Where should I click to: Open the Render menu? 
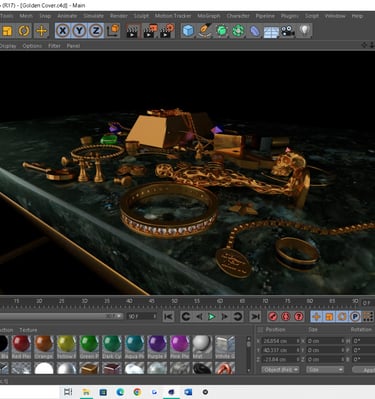click(x=119, y=16)
